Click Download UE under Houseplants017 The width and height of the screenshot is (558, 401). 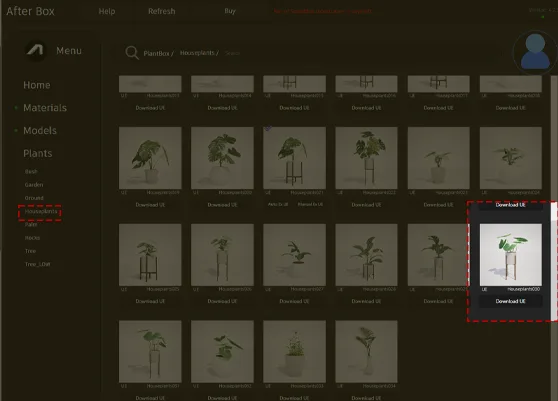tap(438, 108)
